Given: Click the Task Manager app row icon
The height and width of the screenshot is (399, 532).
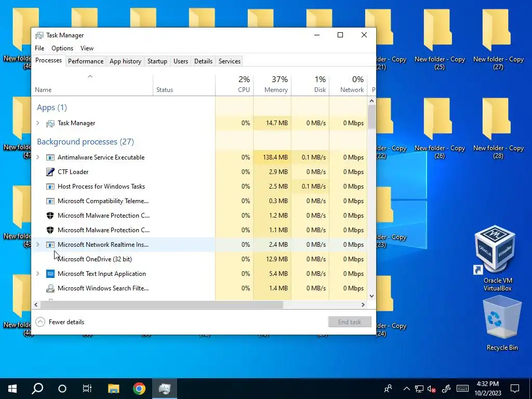Looking at the screenshot, I should tap(50, 123).
